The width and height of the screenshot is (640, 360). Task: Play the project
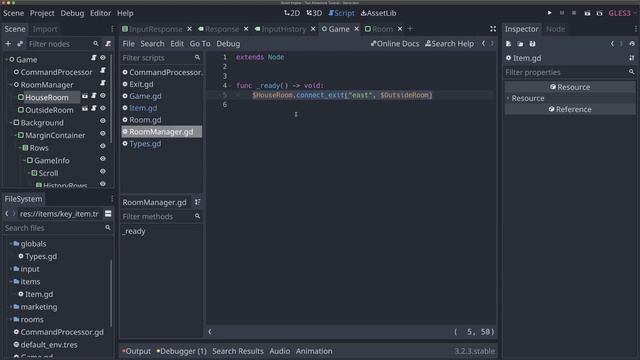550,13
